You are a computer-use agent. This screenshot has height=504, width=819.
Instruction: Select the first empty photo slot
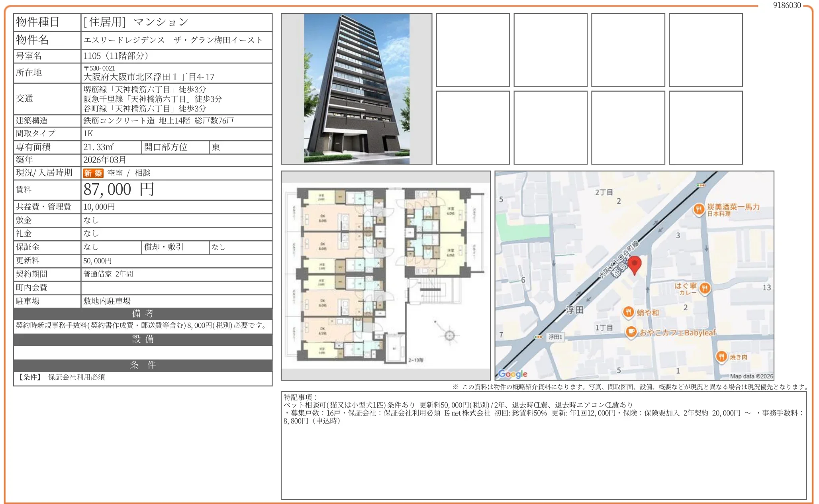pyautogui.click(x=472, y=50)
